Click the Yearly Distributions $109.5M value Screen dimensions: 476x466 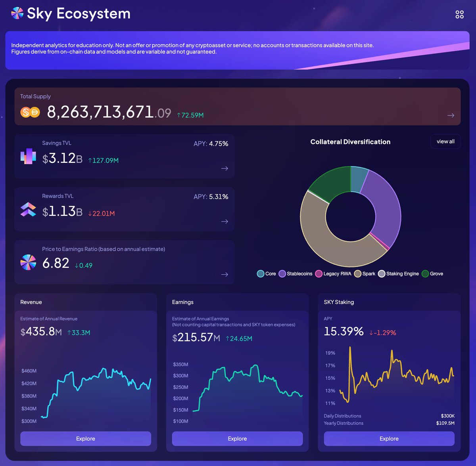click(445, 423)
